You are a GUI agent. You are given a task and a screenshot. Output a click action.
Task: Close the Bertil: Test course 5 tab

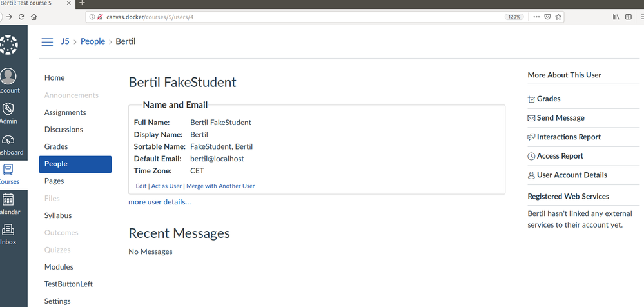[x=68, y=3]
